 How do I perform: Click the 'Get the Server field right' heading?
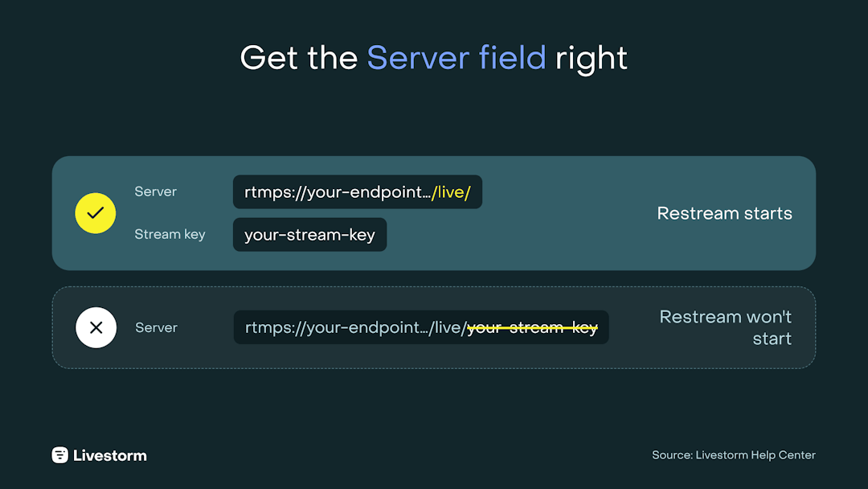(433, 58)
